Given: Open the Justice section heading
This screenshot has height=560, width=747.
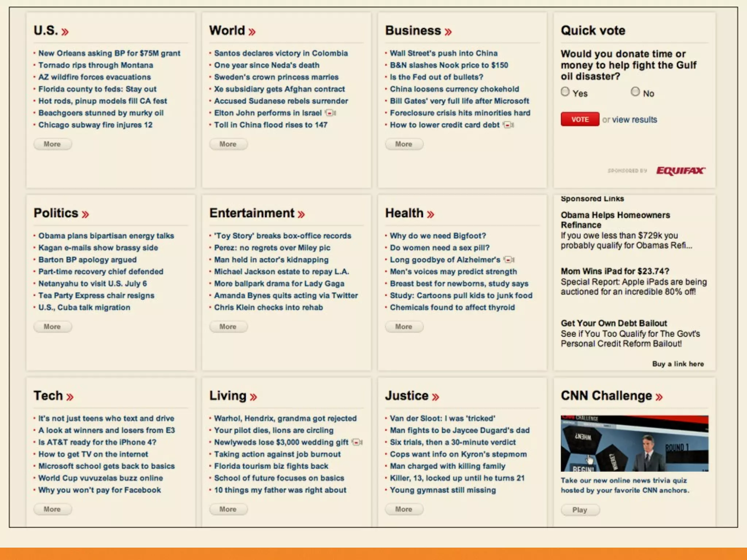Looking at the screenshot, I should pyautogui.click(x=407, y=396).
